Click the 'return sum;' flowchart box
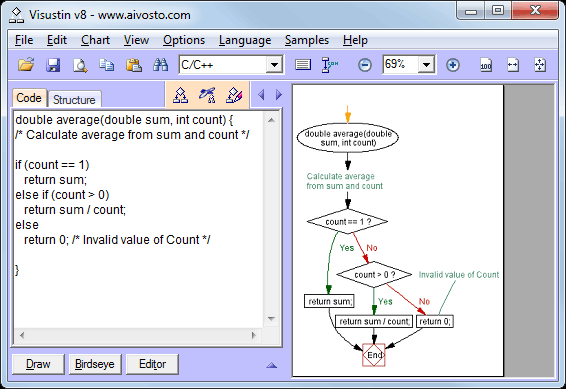 click(329, 301)
